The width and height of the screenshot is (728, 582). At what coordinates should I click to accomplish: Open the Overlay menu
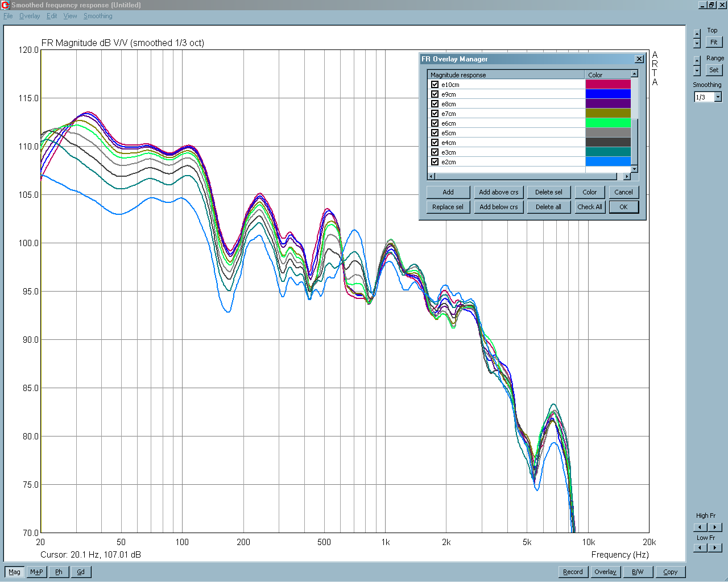[30, 16]
